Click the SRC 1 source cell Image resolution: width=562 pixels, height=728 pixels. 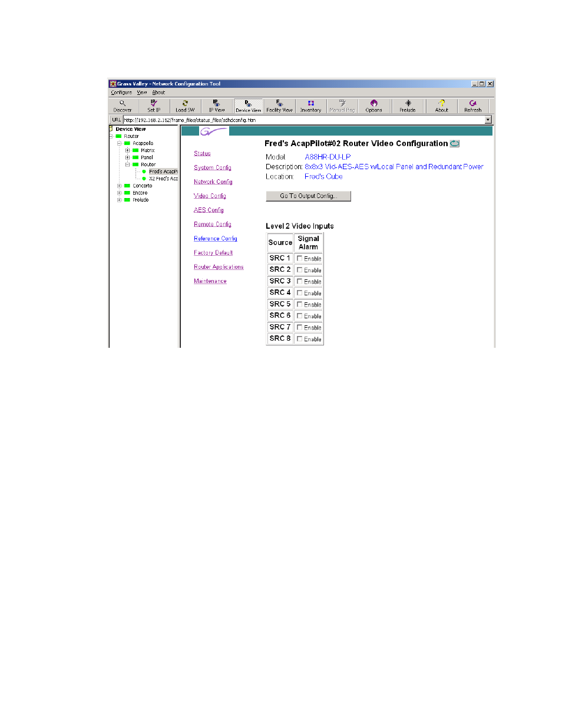280,258
